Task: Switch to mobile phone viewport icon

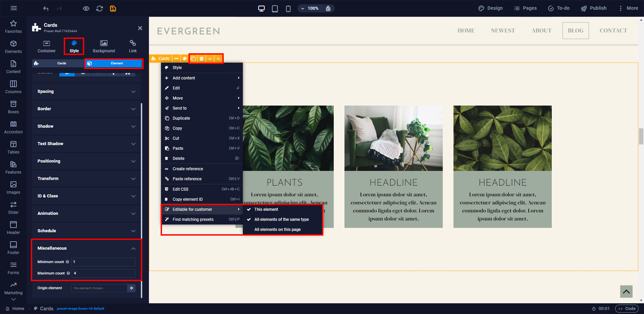Action: point(288,8)
